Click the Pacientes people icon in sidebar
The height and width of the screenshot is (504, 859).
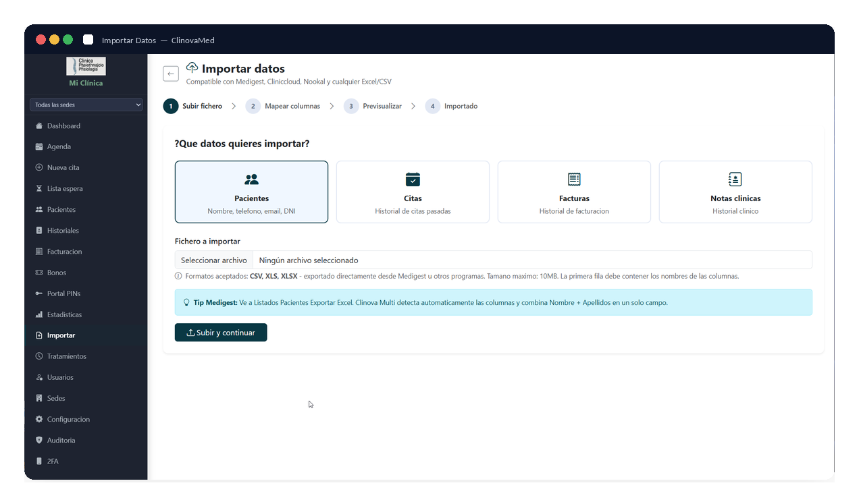pyautogui.click(x=39, y=210)
